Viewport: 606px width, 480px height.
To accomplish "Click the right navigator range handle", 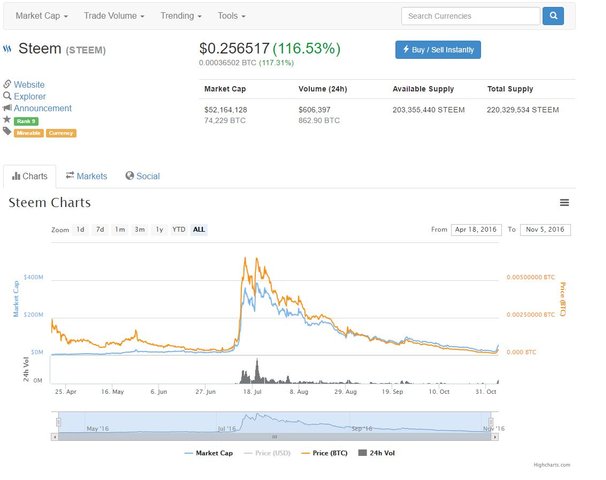I will [491, 422].
